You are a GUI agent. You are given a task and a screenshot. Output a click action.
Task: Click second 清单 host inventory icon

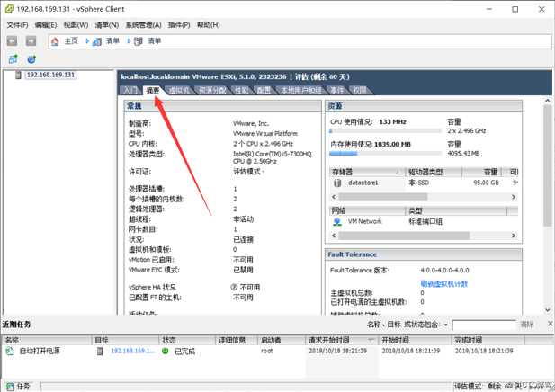(138, 41)
